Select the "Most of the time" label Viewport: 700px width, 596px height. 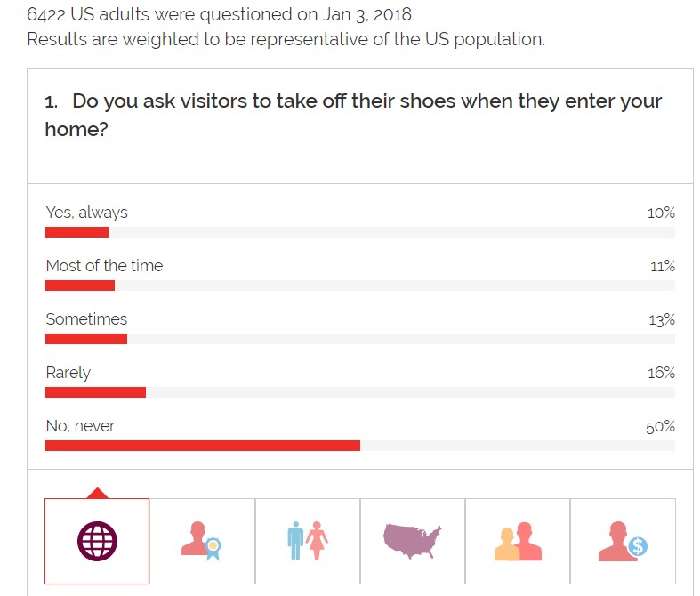[104, 266]
